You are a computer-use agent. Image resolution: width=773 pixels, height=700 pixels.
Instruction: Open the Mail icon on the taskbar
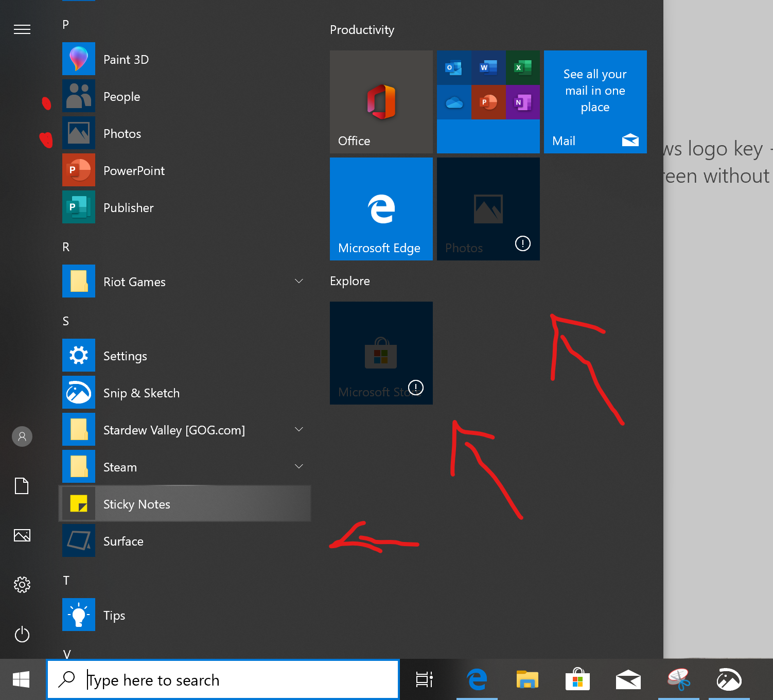point(628,679)
